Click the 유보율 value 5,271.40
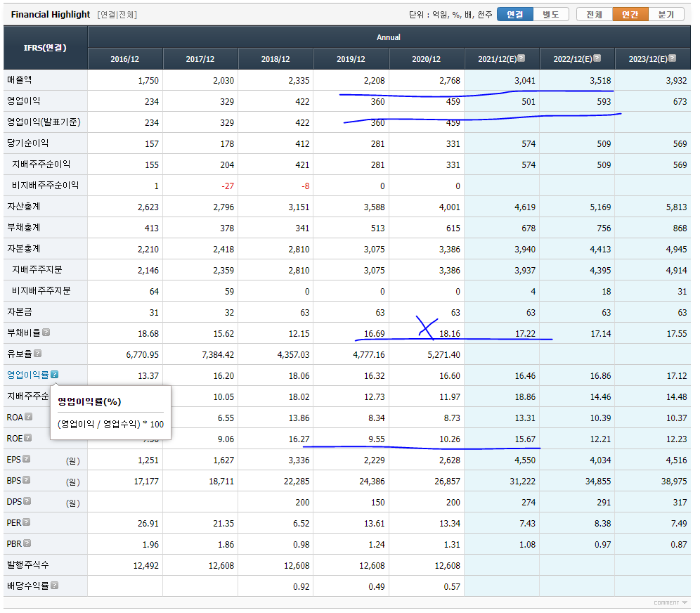This screenshot has height=613, width=700. click(443, 354)
